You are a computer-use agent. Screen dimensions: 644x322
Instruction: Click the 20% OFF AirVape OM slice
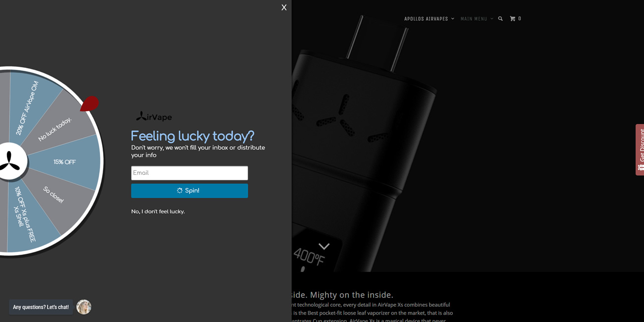(x=27, y=108)
